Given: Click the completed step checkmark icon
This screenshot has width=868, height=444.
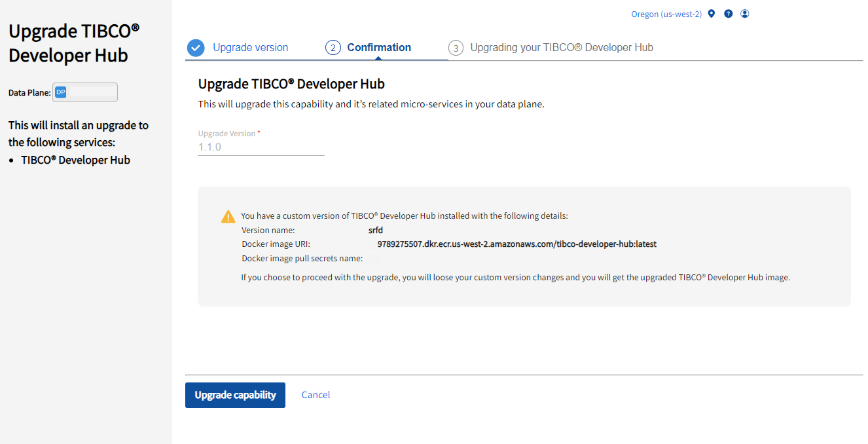Looking at the screenshot, I should [196, 48].
